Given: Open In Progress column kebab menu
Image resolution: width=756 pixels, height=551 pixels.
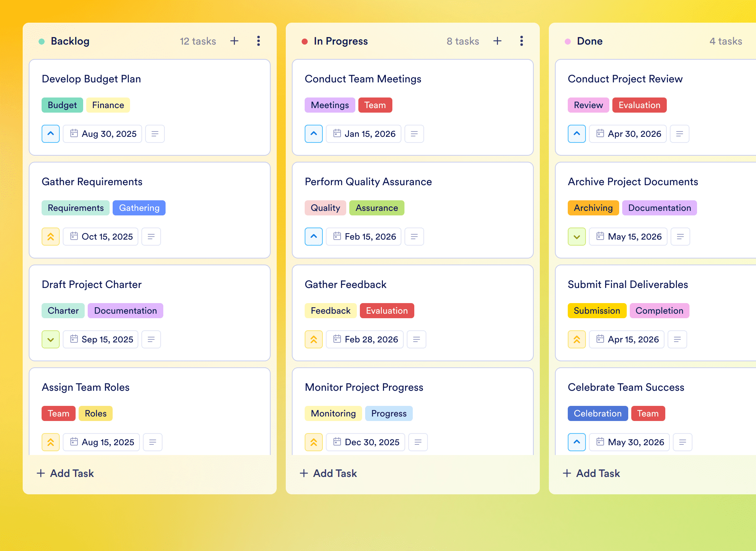Looking at the screenshot, I should (x=522, y=41).
